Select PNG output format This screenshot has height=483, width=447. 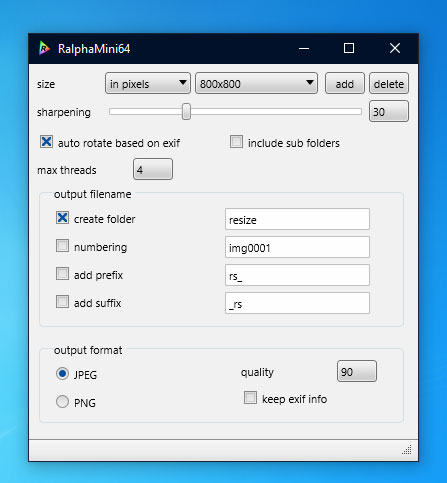coord(62,402)
